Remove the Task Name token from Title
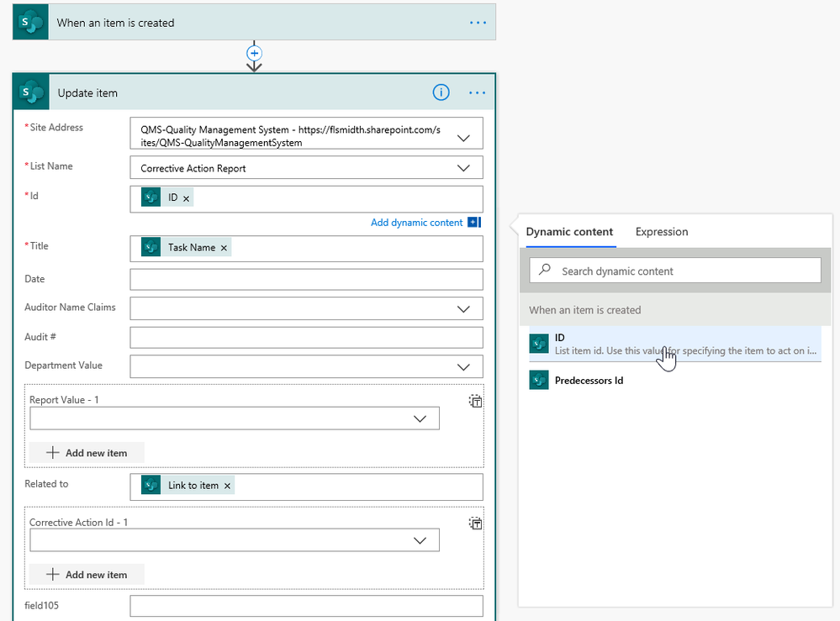Screen dimensions: 840x621 tap(224, 248)
